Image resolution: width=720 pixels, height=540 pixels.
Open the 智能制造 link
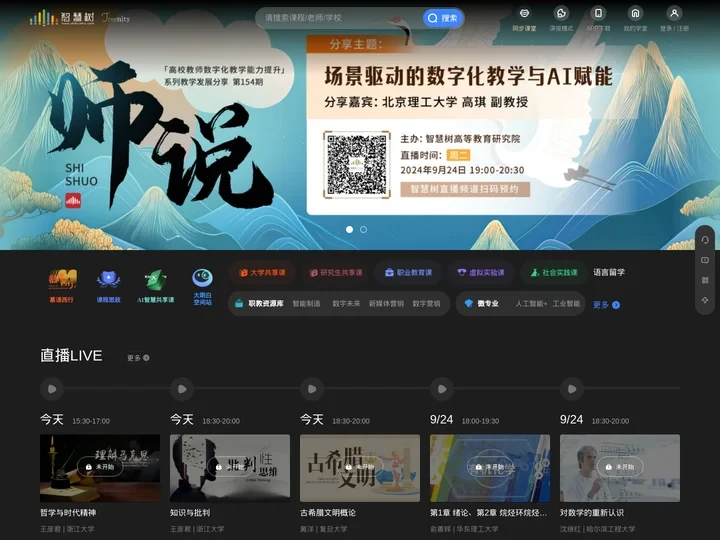pos(306,304)
